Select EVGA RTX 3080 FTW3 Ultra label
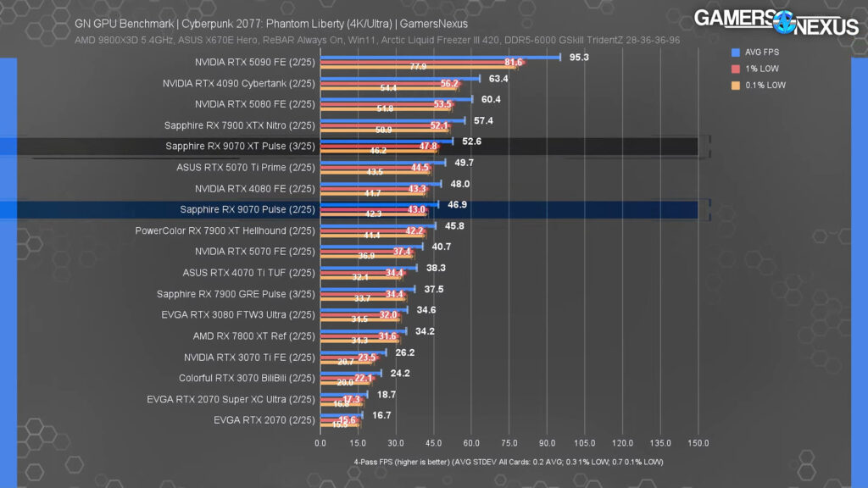This screenshot has width=868, height=488. click(238, 314)
